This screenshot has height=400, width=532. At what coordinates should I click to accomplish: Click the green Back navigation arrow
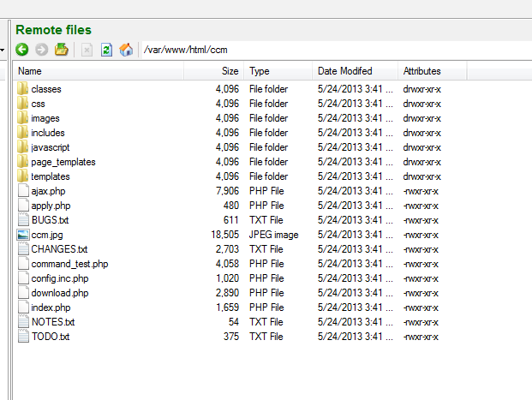click(22, 50)
